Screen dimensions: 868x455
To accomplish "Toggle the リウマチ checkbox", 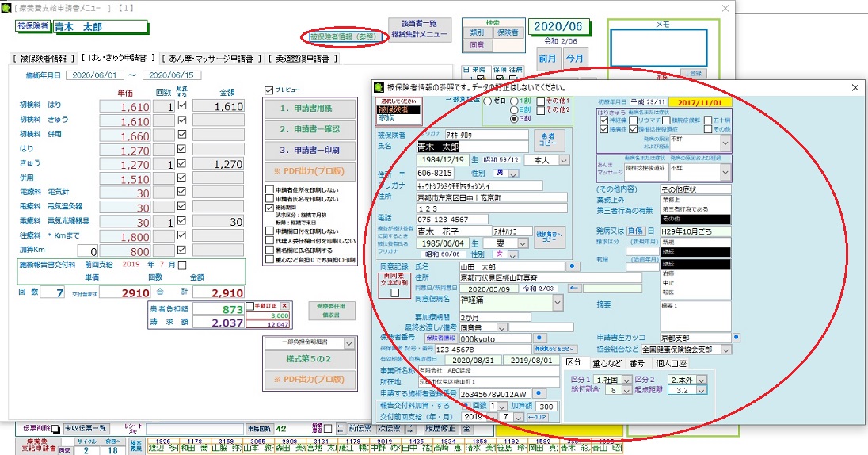I will click(634, 120).
